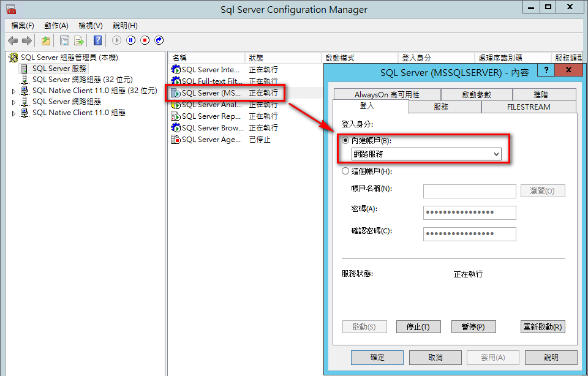Open the Help toolbar icon
Viewport: 588px width, 376px height.
click(97, 40)
